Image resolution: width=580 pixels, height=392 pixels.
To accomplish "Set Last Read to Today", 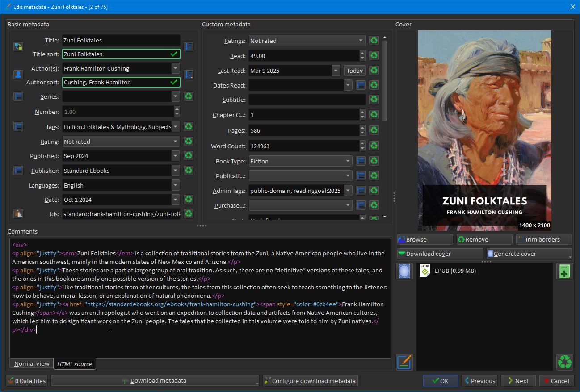I will click(355, 71).
